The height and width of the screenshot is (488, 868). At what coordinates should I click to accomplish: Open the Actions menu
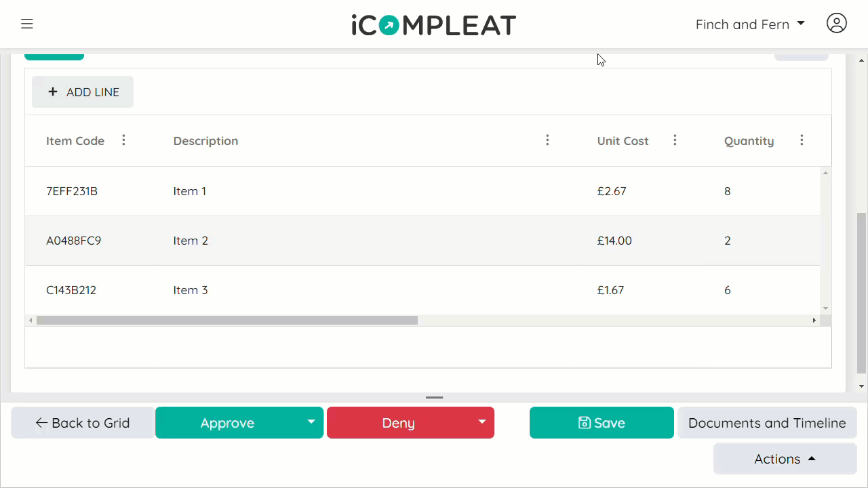point(785,459)
